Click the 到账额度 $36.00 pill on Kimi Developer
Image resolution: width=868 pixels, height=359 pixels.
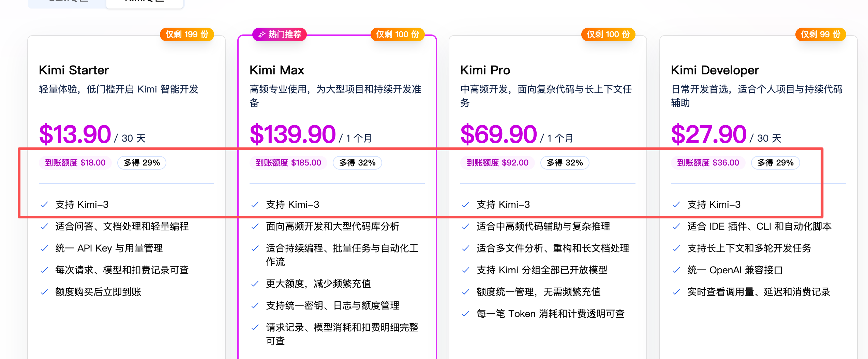pyautogui.click(x=708, y=163)
